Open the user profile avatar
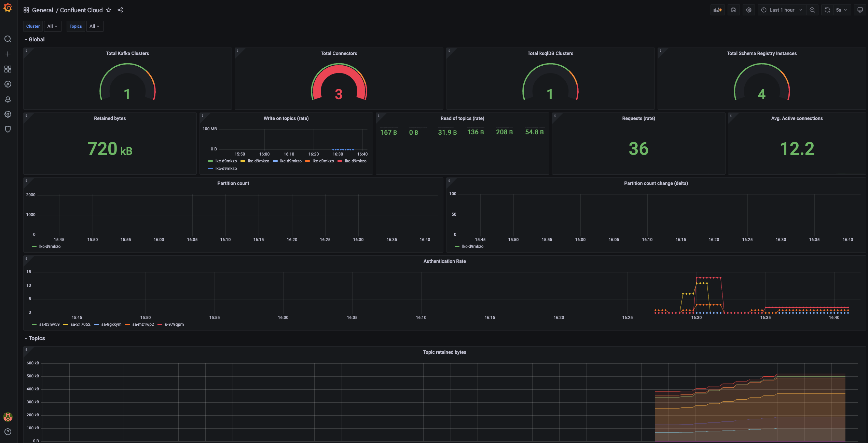 (x=8, y=417)
